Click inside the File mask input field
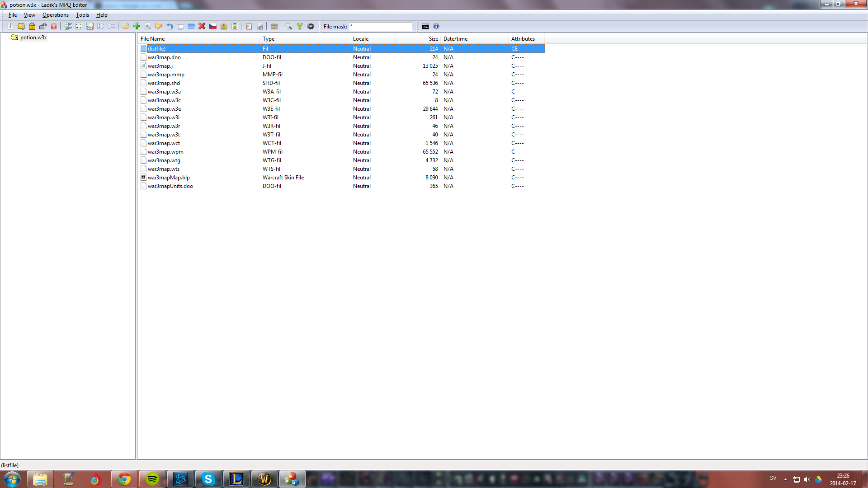Viewport: 868px width, 488px height. click(x=381, y=27)
